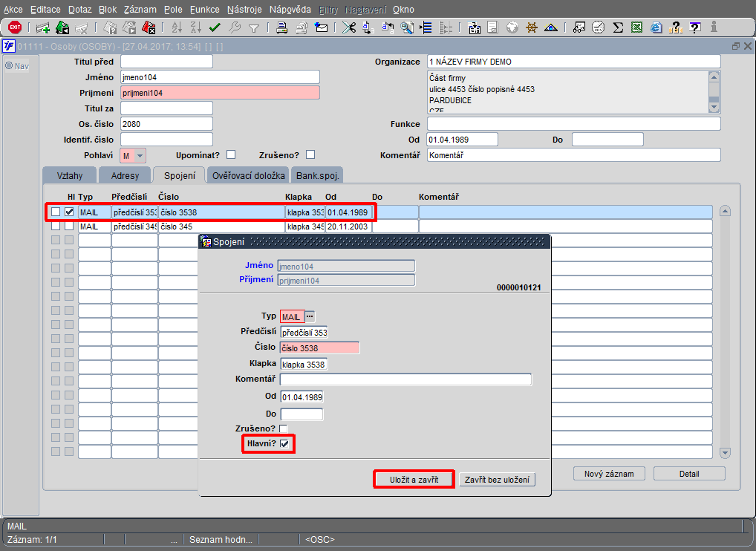
Task: Click the Nový záznam button
Action: tap(609, 474)
